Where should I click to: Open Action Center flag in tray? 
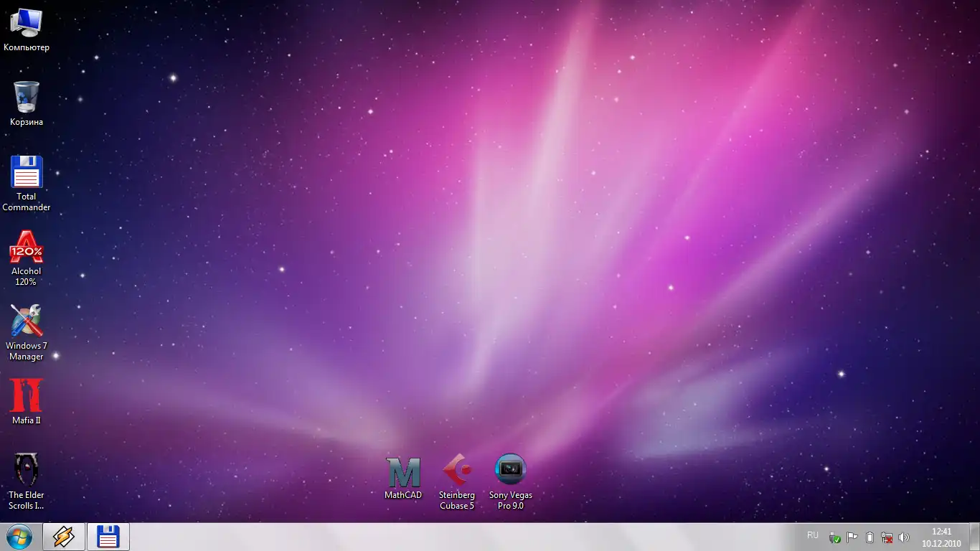coord(852,537)
